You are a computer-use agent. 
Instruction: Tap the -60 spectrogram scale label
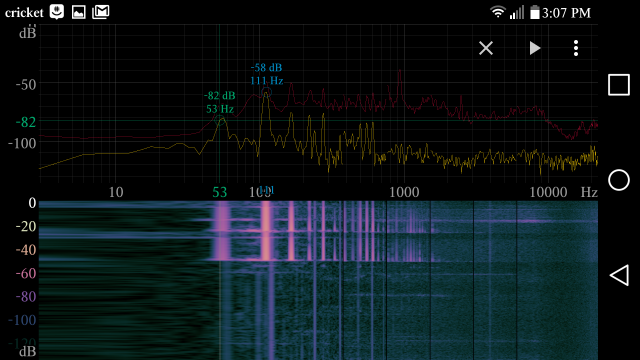pos(26,273)
